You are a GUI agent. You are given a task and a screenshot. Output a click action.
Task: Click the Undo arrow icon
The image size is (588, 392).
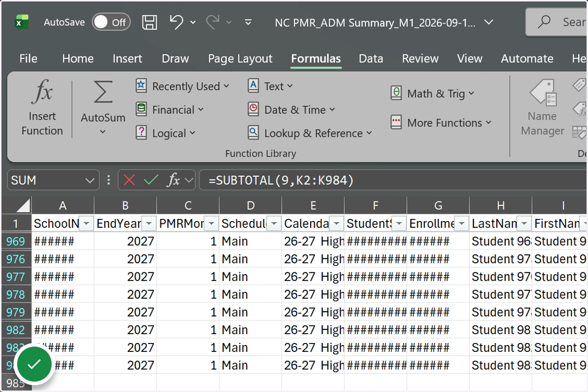point(176,22)
